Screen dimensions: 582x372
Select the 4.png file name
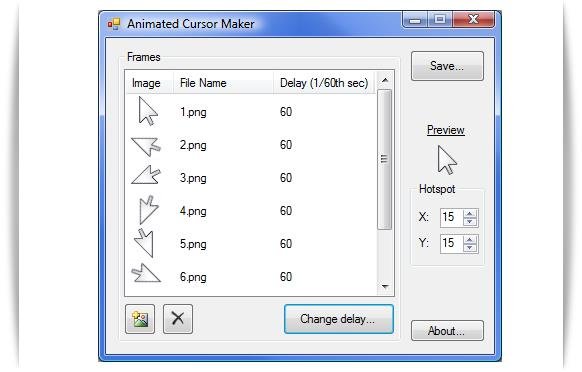pyautogui.click(x=193, y=211)
